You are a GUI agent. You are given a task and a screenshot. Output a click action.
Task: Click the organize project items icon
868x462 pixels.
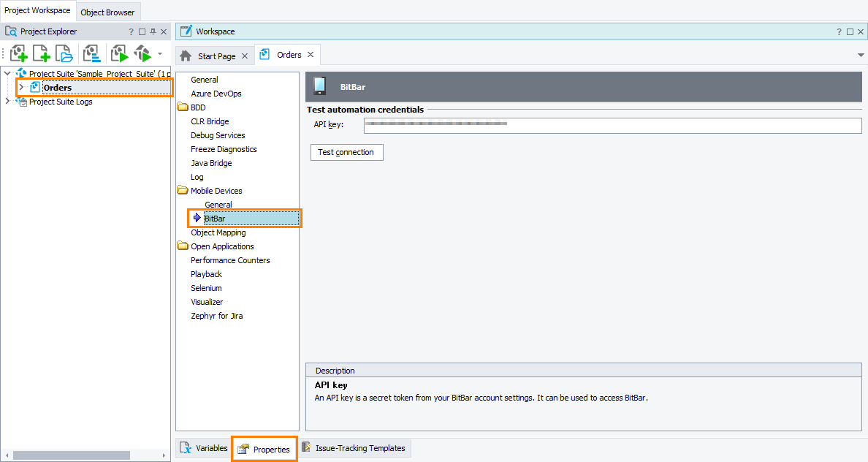pyautogui.click(x=91, y=53)
